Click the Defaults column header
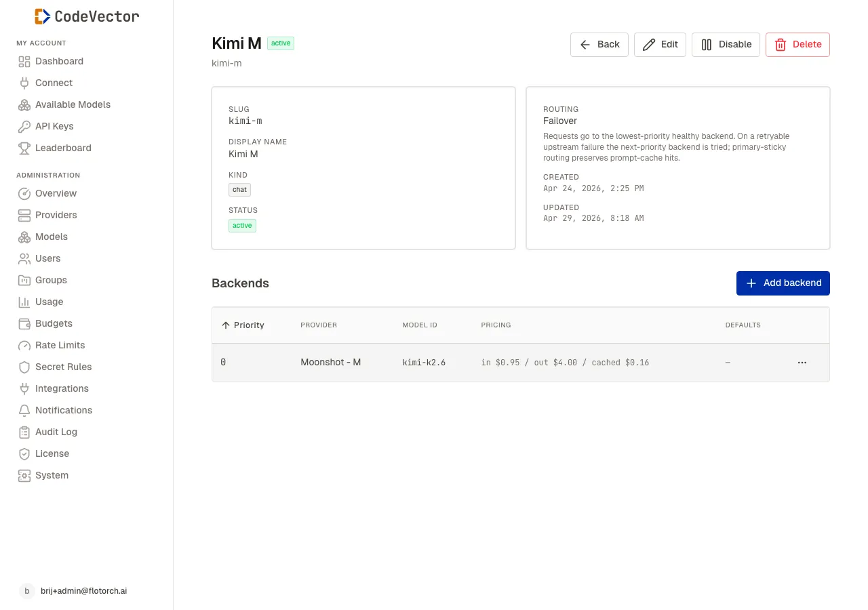The width and height of the screenshot is (868, 610). coord(743,325)
